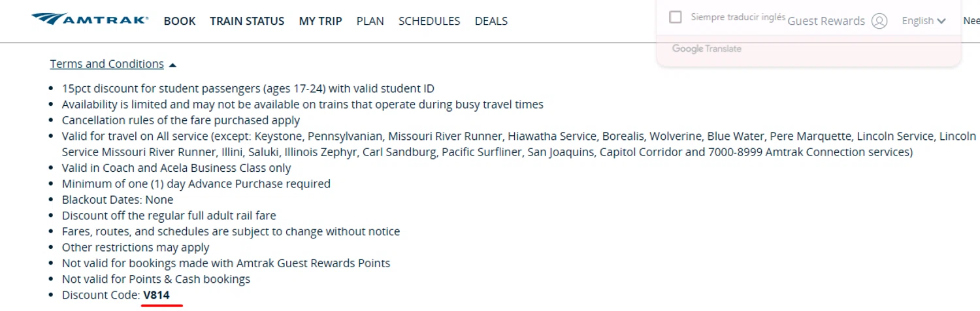Open the Guest Rewards profile icon
The image size is (980, 311).
coord(879,21)
